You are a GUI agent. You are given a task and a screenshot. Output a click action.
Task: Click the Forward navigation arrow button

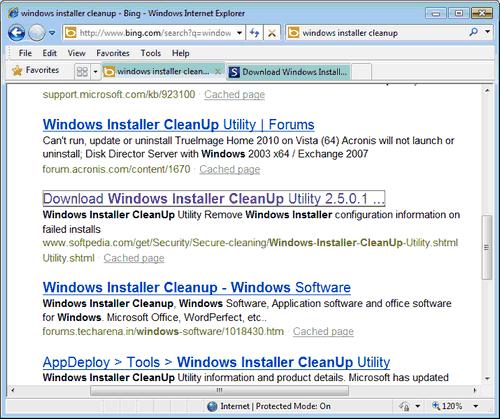(x=37, y=33)
